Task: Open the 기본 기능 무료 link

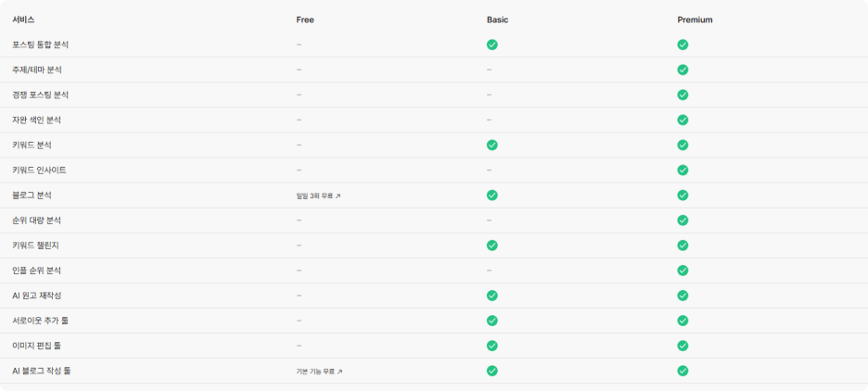Action: tap(319, 372)
